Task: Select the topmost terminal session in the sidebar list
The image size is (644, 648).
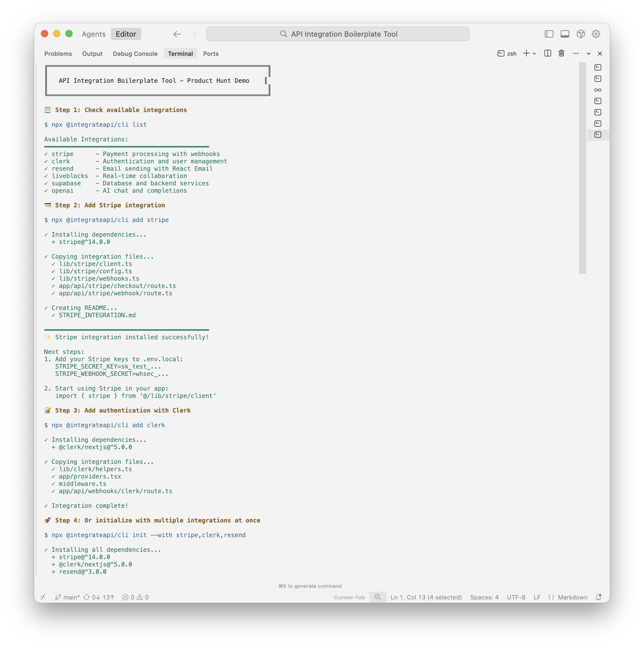Action: 598,67
